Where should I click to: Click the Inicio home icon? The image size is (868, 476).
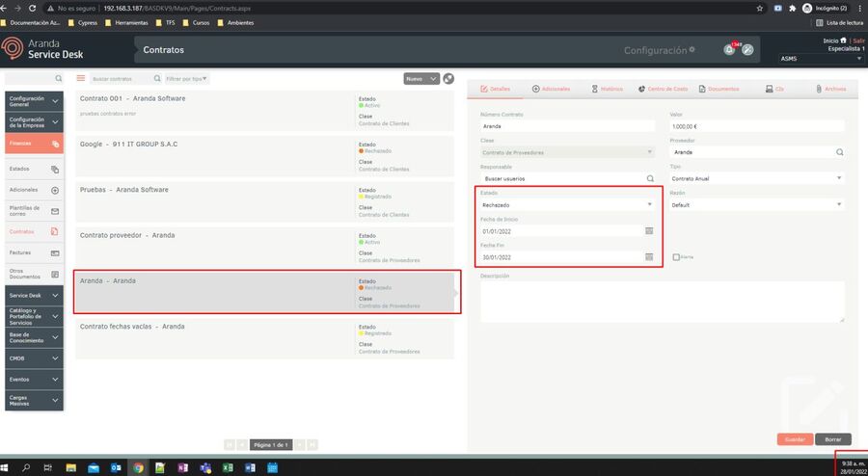pyautogui.click(x=843, y=40)
